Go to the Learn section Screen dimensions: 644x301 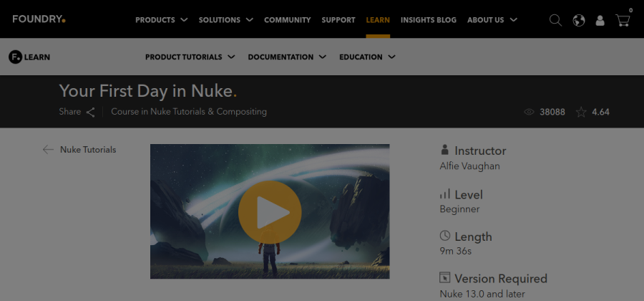coord(378,20)
